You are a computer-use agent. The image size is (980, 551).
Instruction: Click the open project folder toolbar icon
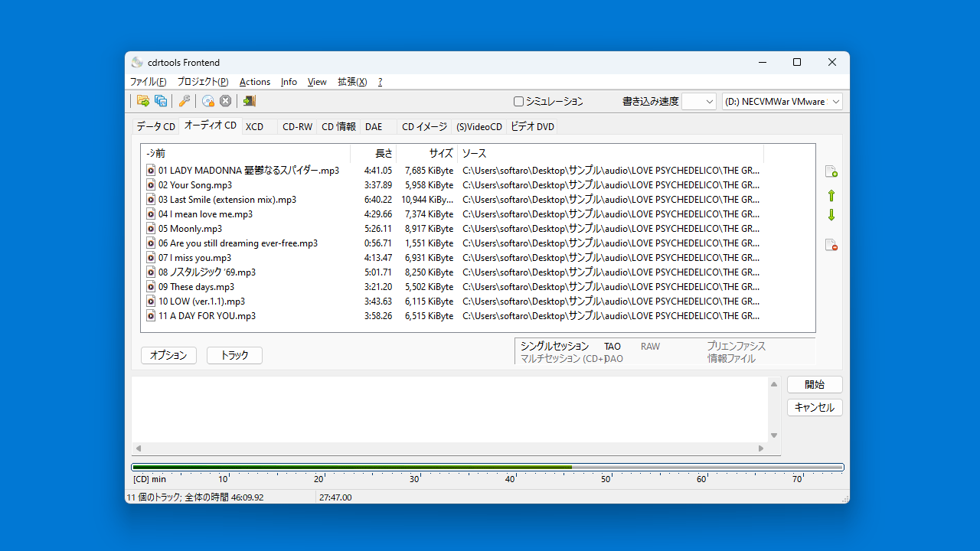[x=143, y=101]
